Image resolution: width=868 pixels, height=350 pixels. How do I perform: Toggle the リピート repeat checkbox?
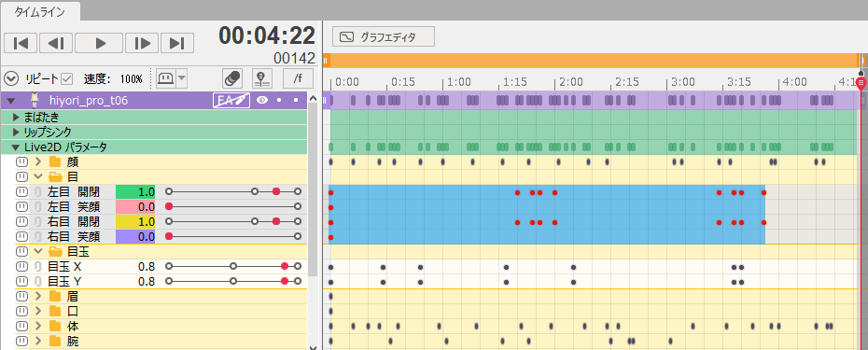[x=67, y=78]
